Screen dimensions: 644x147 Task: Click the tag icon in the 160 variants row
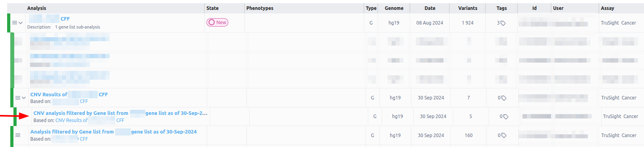pos(504,136)
